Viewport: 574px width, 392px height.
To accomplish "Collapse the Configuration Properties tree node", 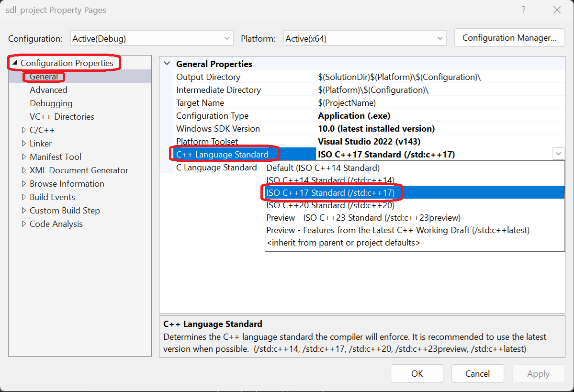I will (x=14, y=63).
